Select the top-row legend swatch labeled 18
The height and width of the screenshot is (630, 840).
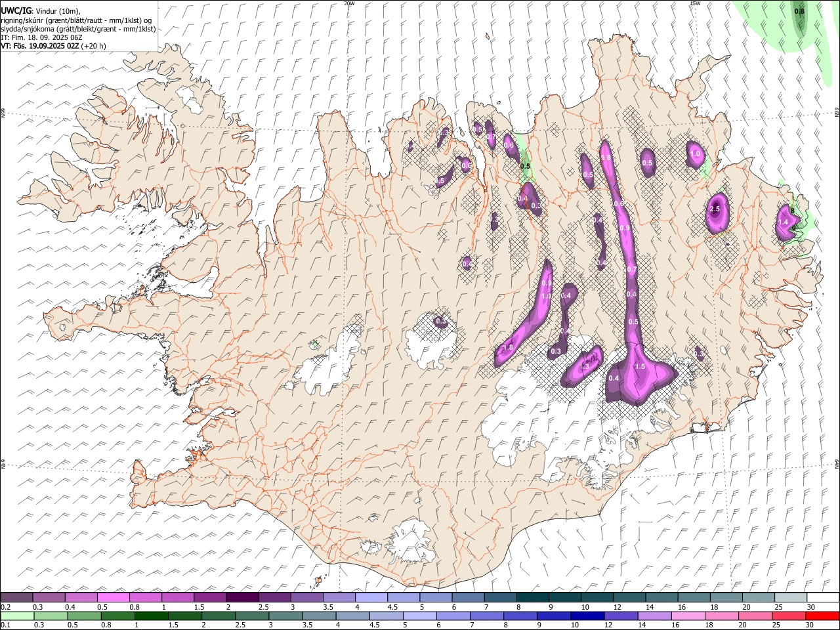point(726,598)
